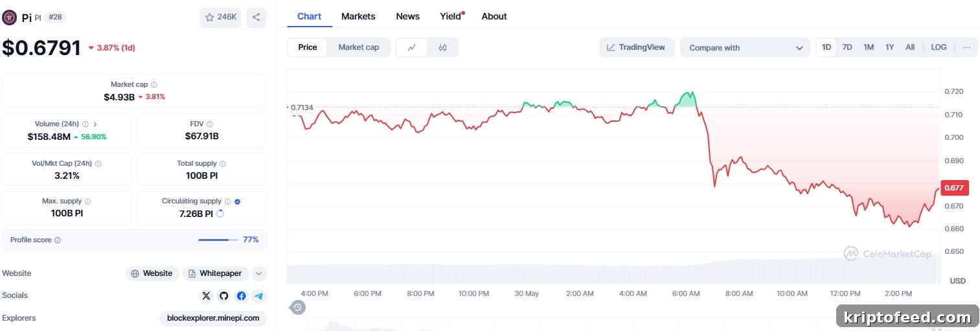Click the $158.48M volume value
Screen dimensions: 980x331
pyautogui.click(x=49, y=137)
